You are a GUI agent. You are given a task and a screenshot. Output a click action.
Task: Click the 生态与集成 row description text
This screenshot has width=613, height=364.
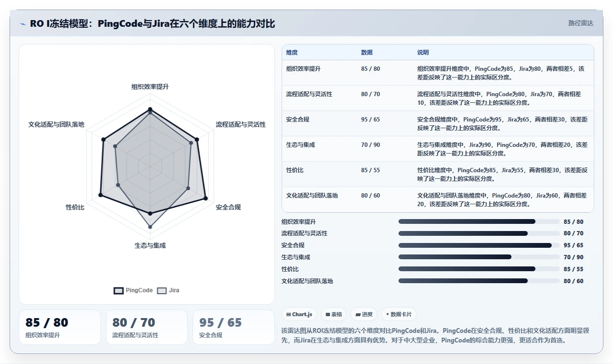[502, 149]
